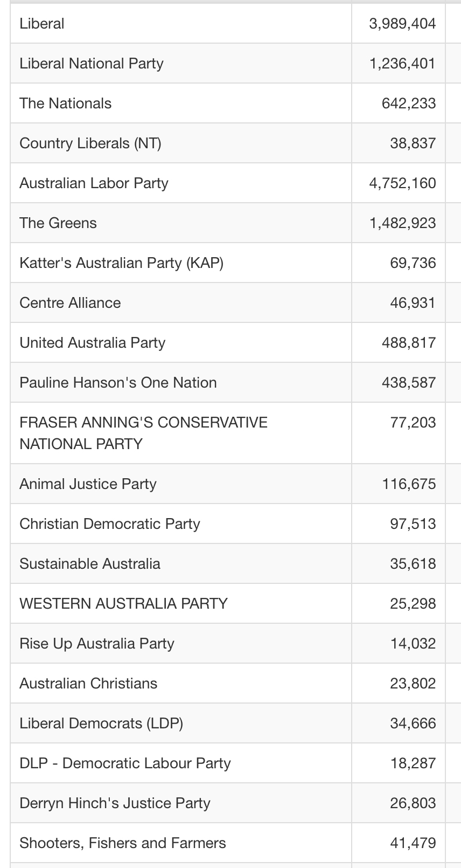Click the Country Liberals (NT) entry
The image size is (461, 868).
tap(90, 143)
